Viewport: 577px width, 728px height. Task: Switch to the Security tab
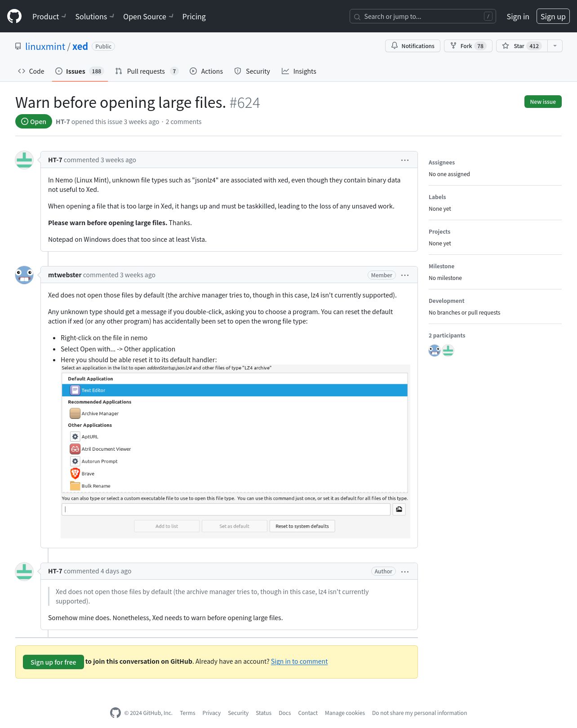pyautogui.click(x=252, y=71)
